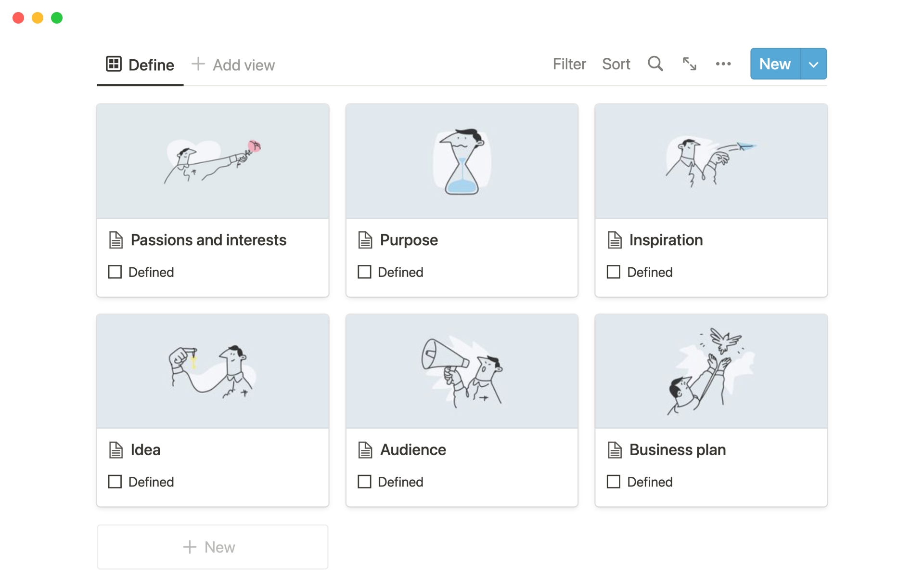Open the Audience megaphone cover image

(462, 371)
